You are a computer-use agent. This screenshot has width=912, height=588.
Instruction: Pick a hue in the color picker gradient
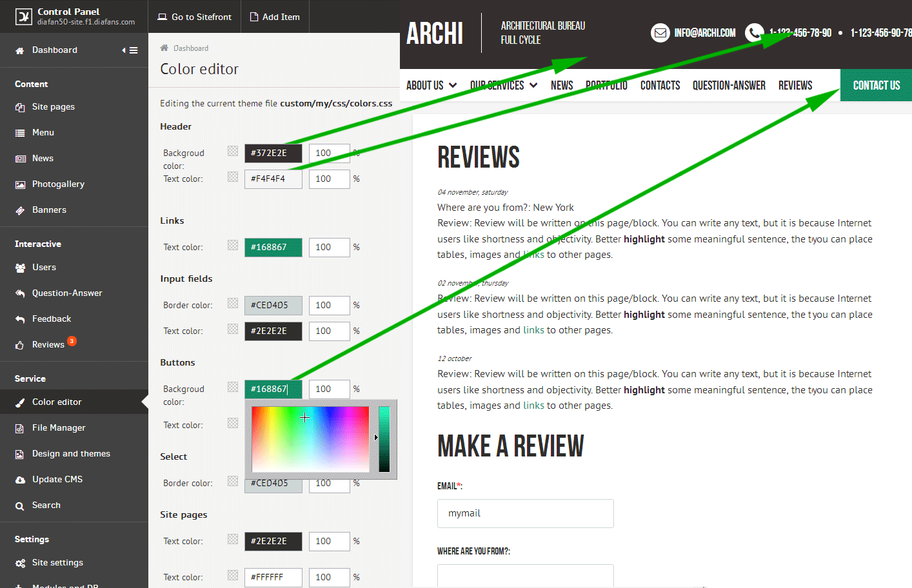(310, 439)
